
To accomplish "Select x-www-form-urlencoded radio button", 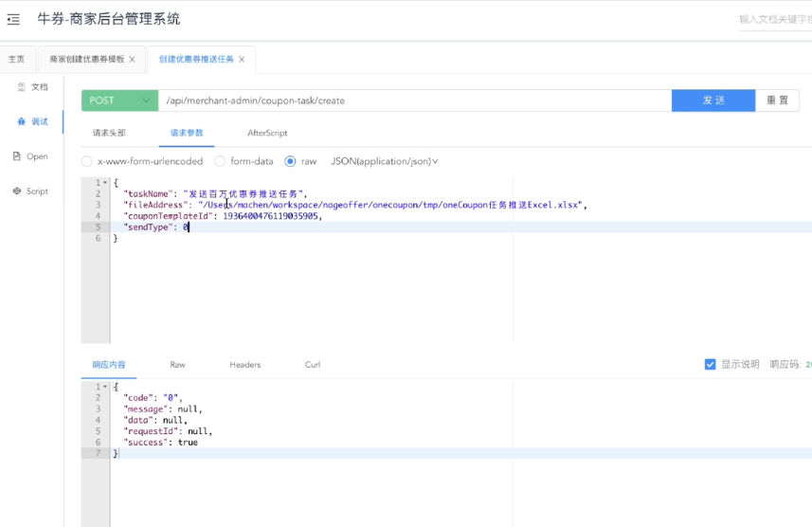I will click(87, 161).
